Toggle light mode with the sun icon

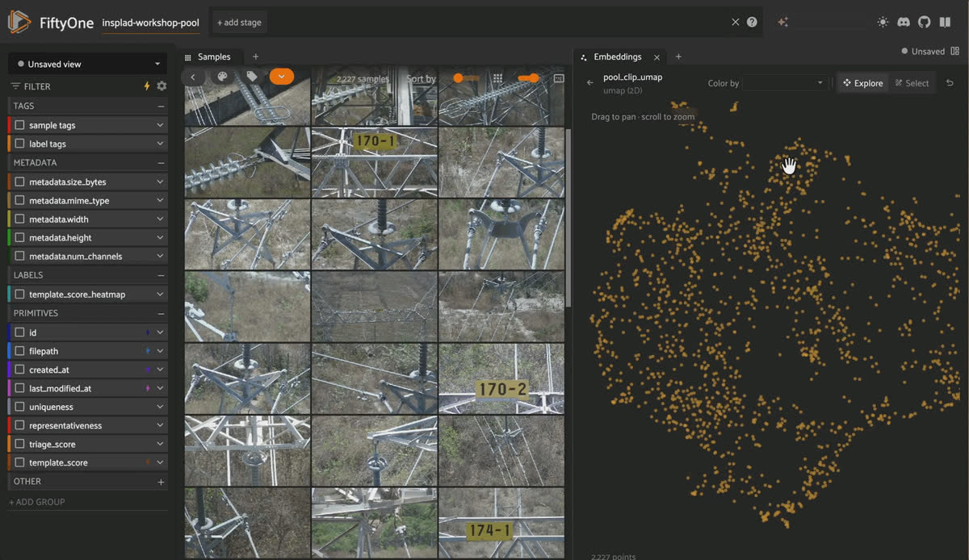pyautogui.click(x=883, y=23)
